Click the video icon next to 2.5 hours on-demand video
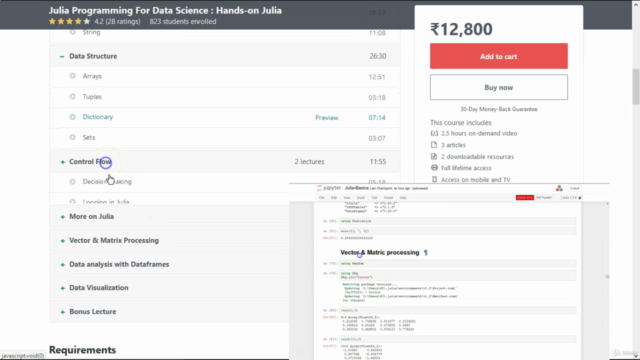Screen dimensions: 640x360 click(x=434, y=133)
